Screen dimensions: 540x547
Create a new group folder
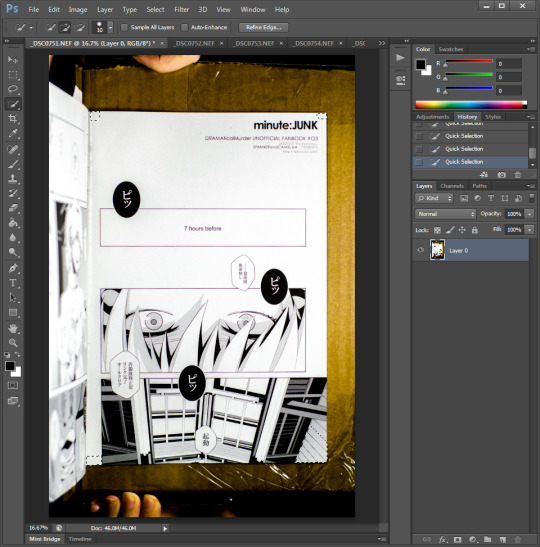click(487, 539)
